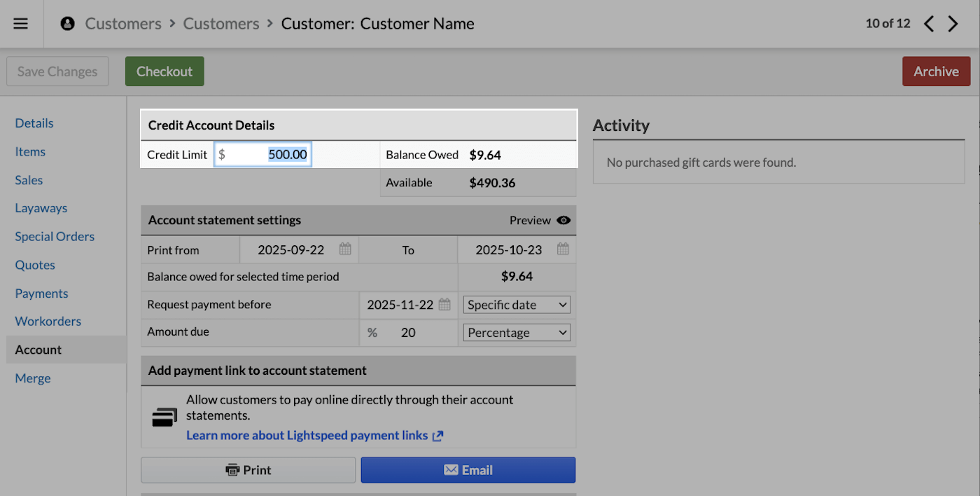The width and height of the screenshot is (980, 496).
Task: Switch to the Sales sidebar section
Action: tap(29, 180)
